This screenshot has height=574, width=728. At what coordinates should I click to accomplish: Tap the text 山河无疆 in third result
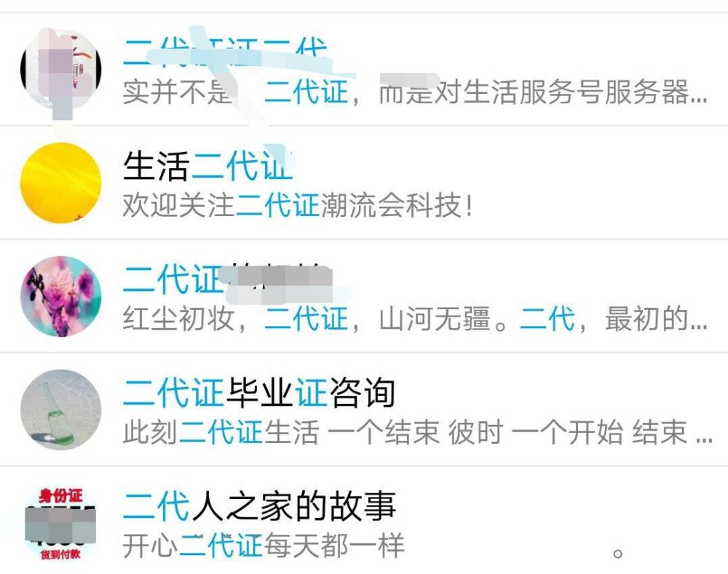(x=435, y=319)
